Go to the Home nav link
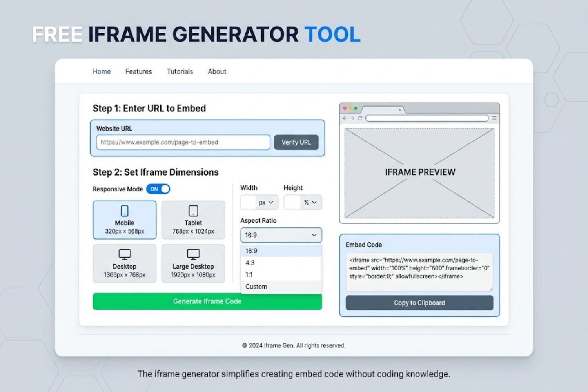Image resolution: width=588 pixels, height=392 pixels. (x=102, y=71)
